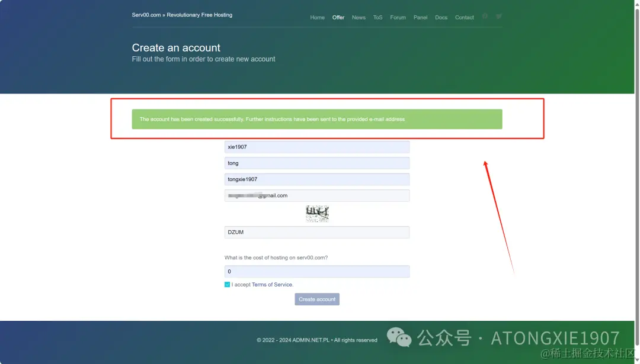Visit the Forum link
The image size is (640, 364).
click(x=398, y=18)
